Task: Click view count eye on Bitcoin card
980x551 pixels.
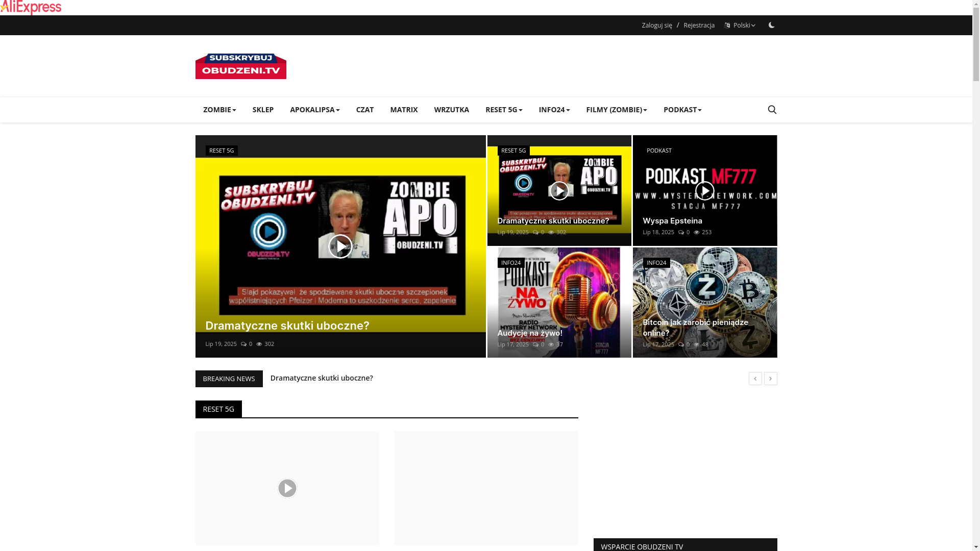Action: (x=697, y=344)
